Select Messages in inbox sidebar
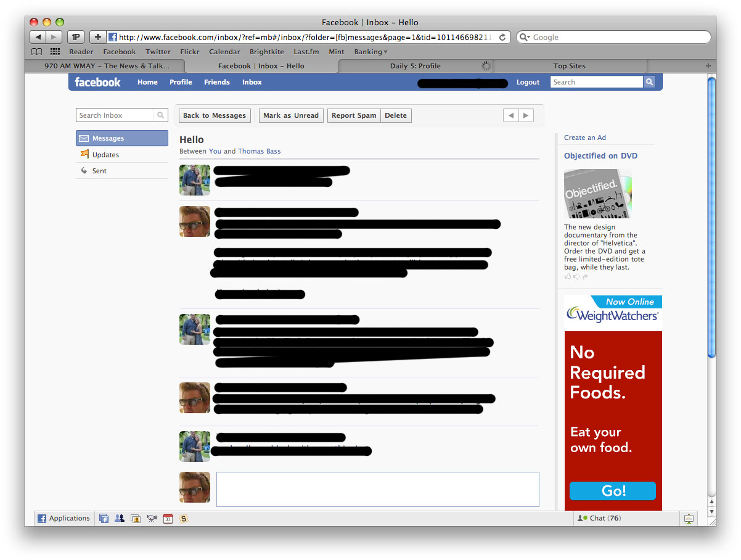This screenshot has width=741, height=560. point(122,138)
